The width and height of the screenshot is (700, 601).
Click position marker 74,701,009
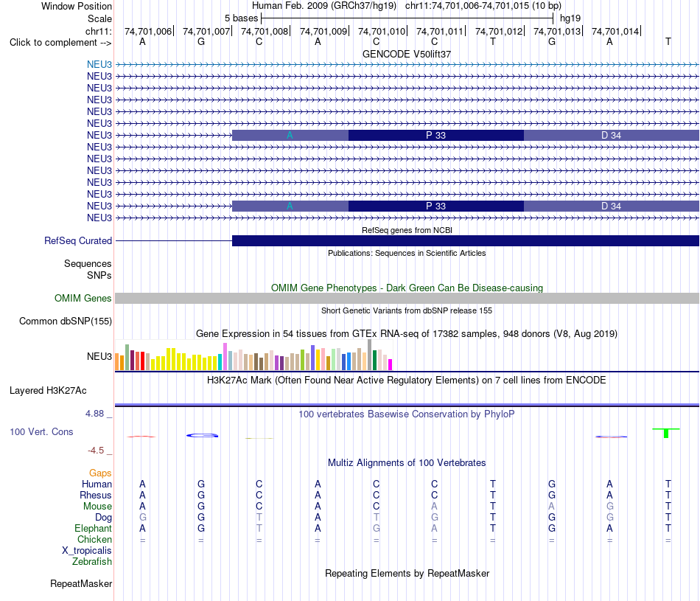(323, 31)
